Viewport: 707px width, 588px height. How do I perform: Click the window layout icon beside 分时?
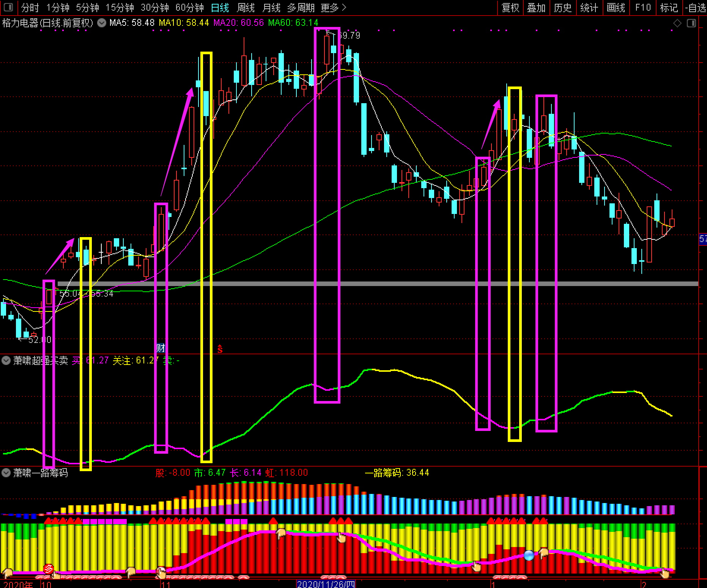(x=8, y=7)
